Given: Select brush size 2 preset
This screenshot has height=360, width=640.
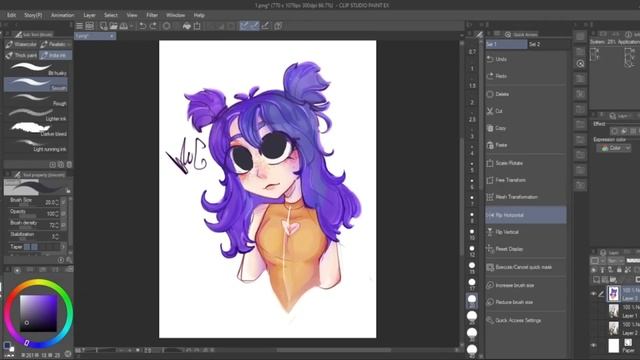Looking at the screenshot, I should coord(472,102).
